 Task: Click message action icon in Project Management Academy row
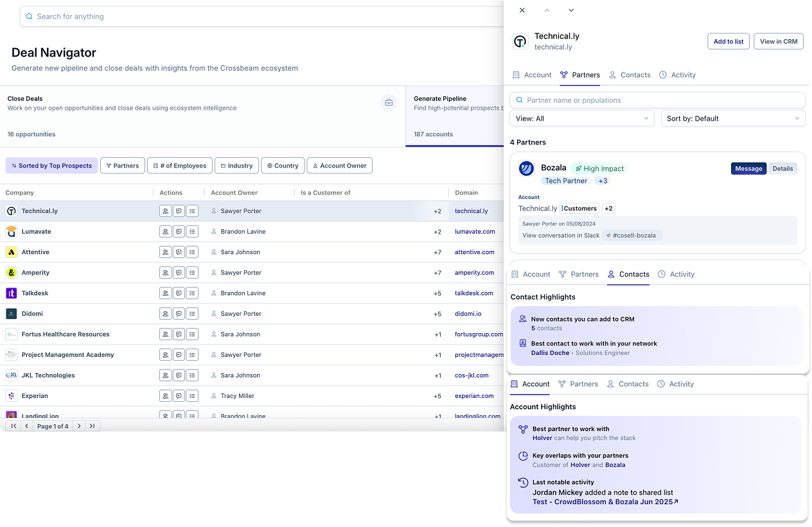pos(179,355)
